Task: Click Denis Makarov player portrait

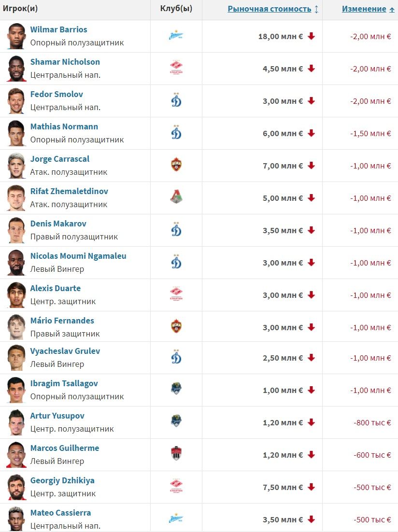Action: (x=16, y=230)
